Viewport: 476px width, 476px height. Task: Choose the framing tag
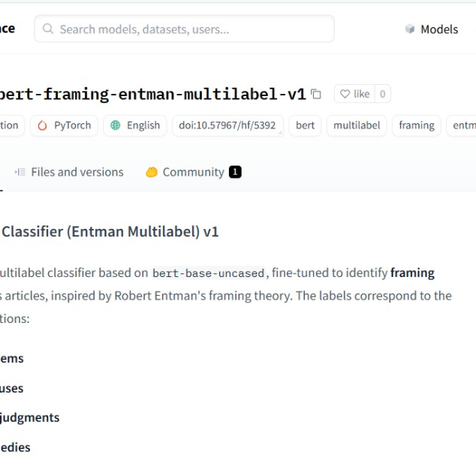tap(417, 125)
